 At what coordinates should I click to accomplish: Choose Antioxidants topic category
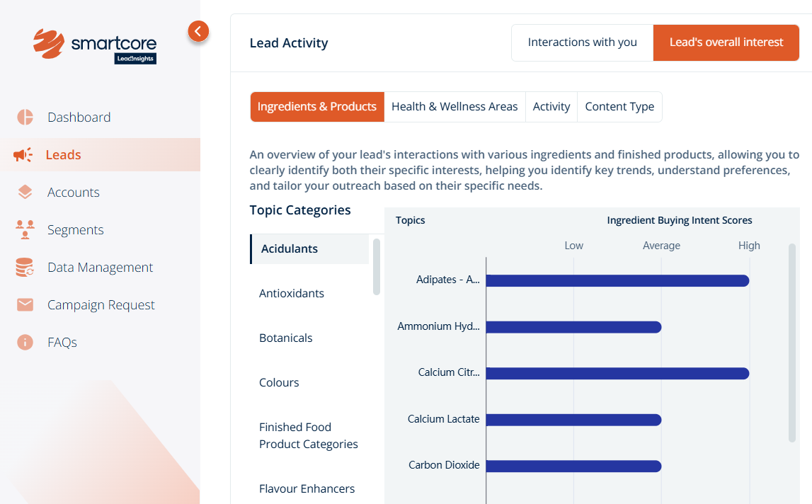pyautogui.click(x=292, y=293)
